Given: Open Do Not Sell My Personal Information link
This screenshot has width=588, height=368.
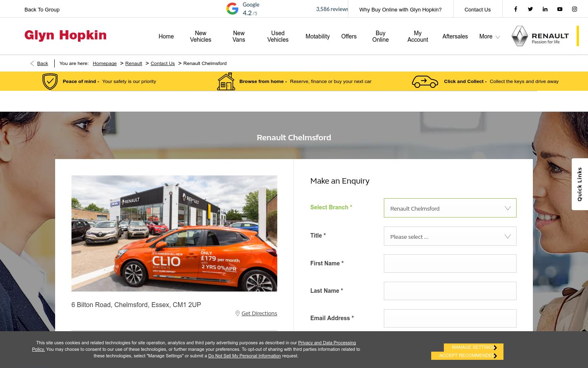Looking at the screenshot, I should (245, 356).
